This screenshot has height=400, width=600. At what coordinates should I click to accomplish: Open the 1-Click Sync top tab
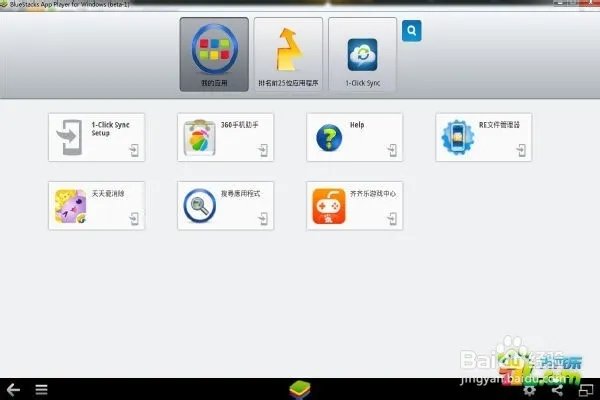tap(362, 54)
